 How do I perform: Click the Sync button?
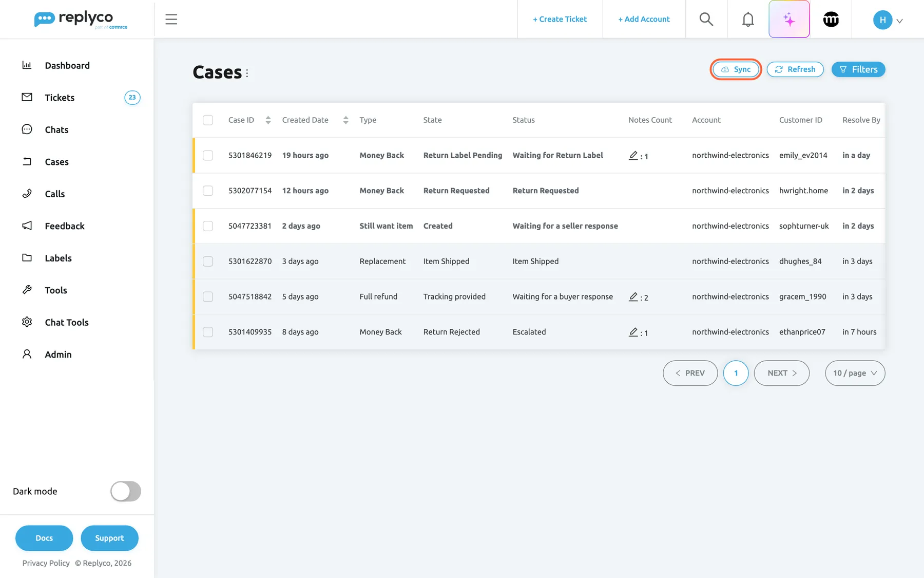coord(736,69)
